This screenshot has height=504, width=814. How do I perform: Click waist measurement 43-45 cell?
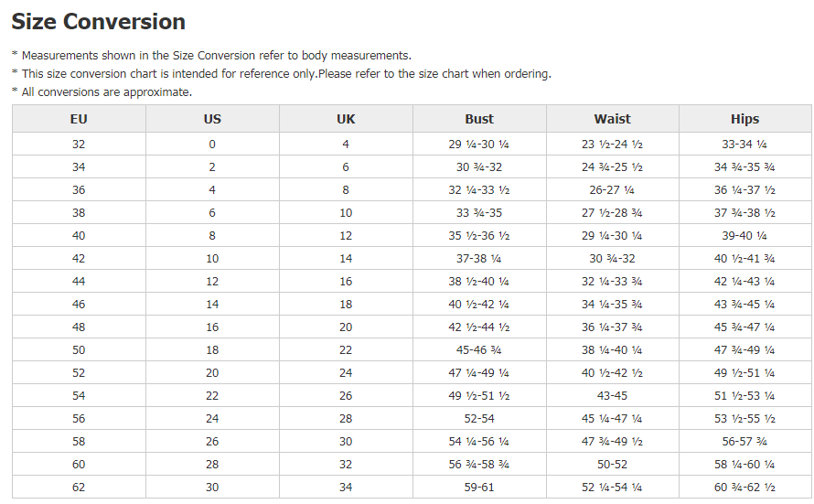[613, 395]
